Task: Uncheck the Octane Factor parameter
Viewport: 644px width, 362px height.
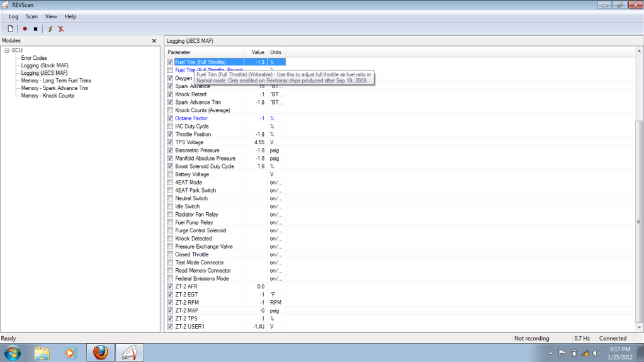Action: pos(170,118)
